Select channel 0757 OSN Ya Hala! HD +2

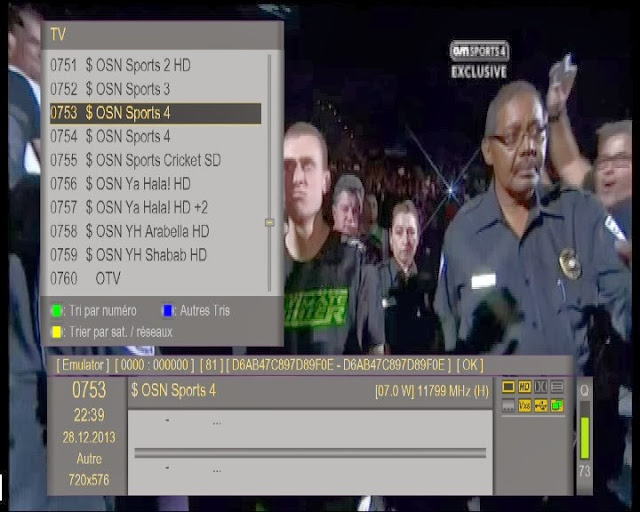tap(155, 207)
